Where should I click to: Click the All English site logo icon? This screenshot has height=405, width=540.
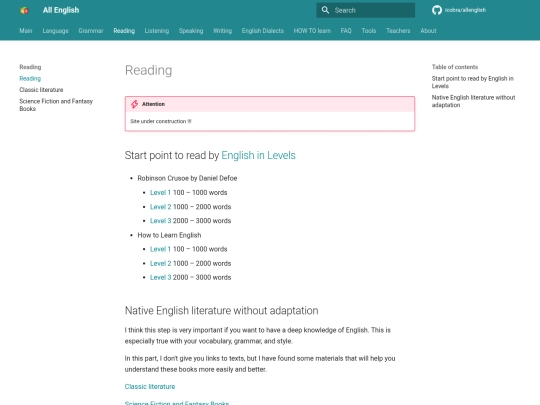[x=24, y=10]
